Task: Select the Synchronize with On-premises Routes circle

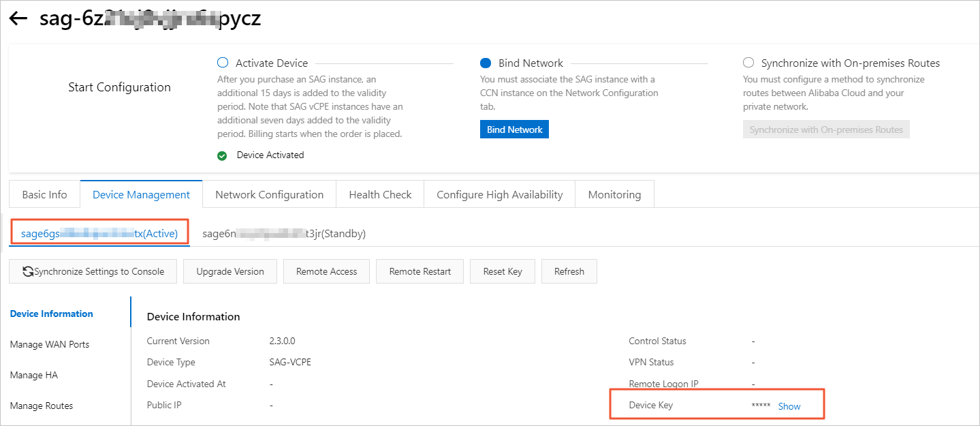Action: tap(748, 63)
